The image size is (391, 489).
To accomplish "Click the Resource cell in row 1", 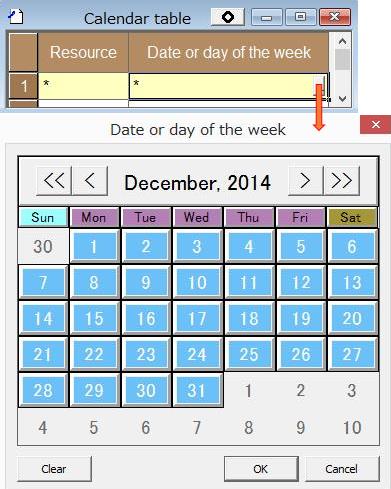I will tap(83, 86).
